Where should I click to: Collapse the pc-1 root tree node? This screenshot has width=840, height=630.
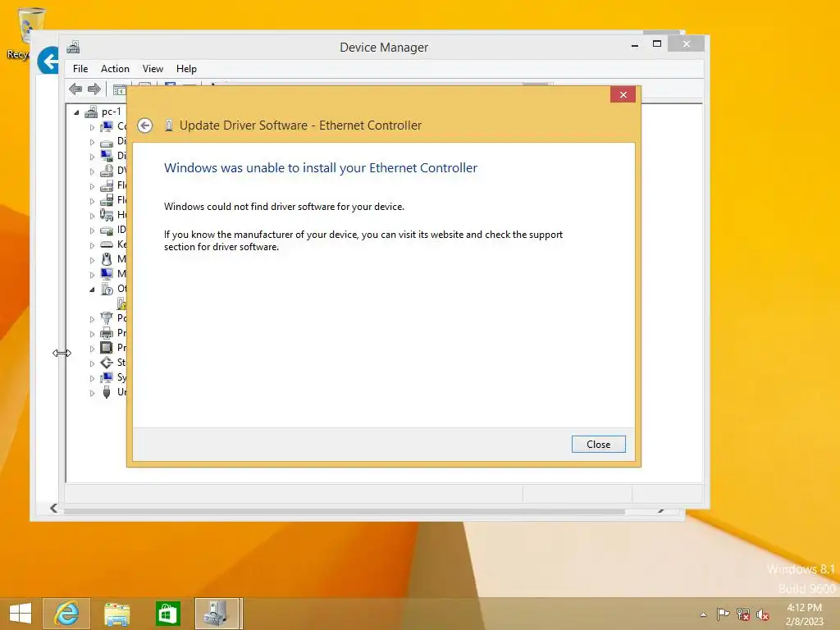click(76, 112)
